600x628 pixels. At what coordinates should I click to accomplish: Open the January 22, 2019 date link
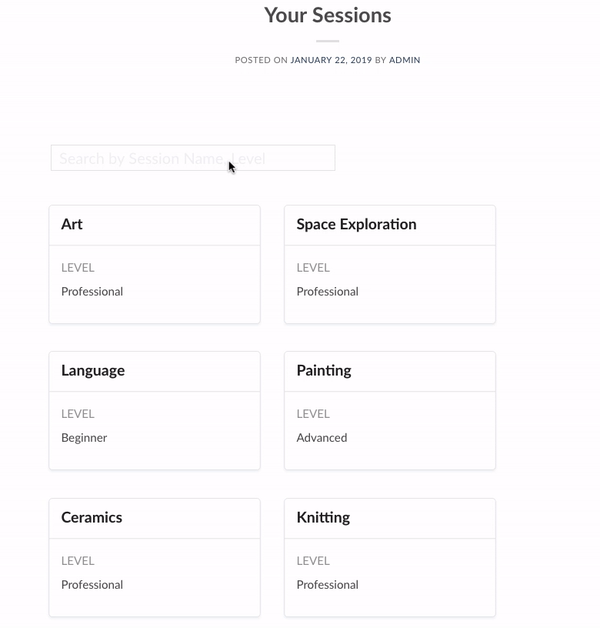[x=331, y=60]
